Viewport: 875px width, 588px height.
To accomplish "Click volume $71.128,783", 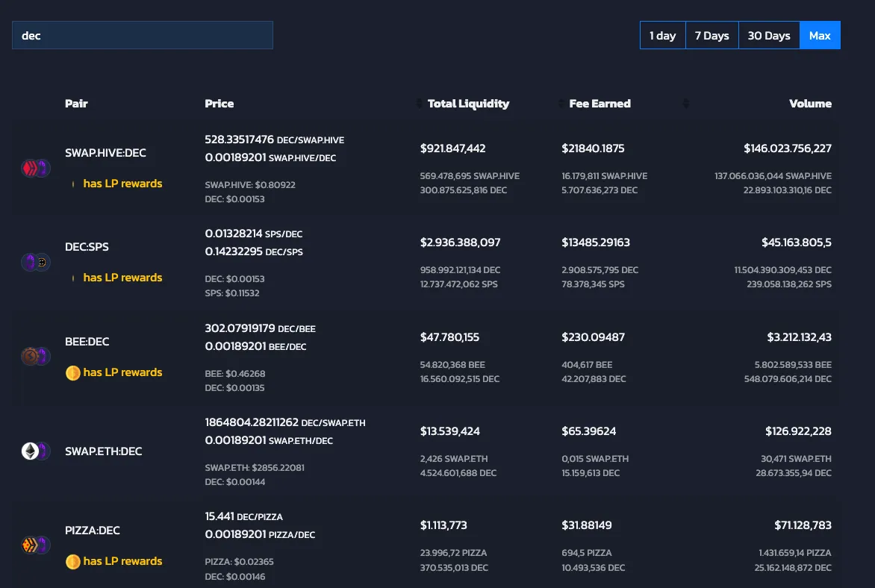I will tap(803, 525).
